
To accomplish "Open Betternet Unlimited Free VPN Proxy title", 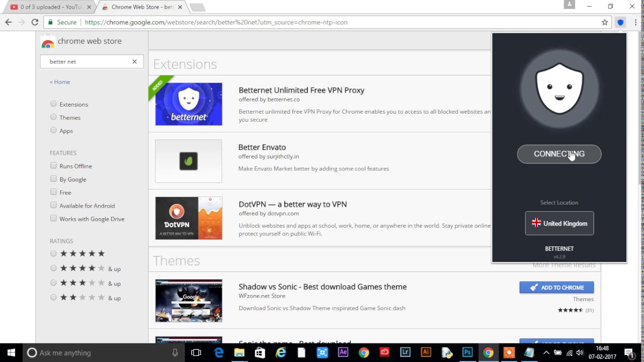I will click(301, 90).
